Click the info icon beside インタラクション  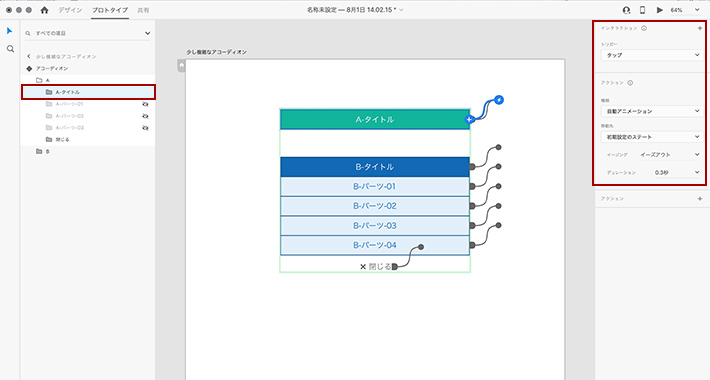coord(644,28)
